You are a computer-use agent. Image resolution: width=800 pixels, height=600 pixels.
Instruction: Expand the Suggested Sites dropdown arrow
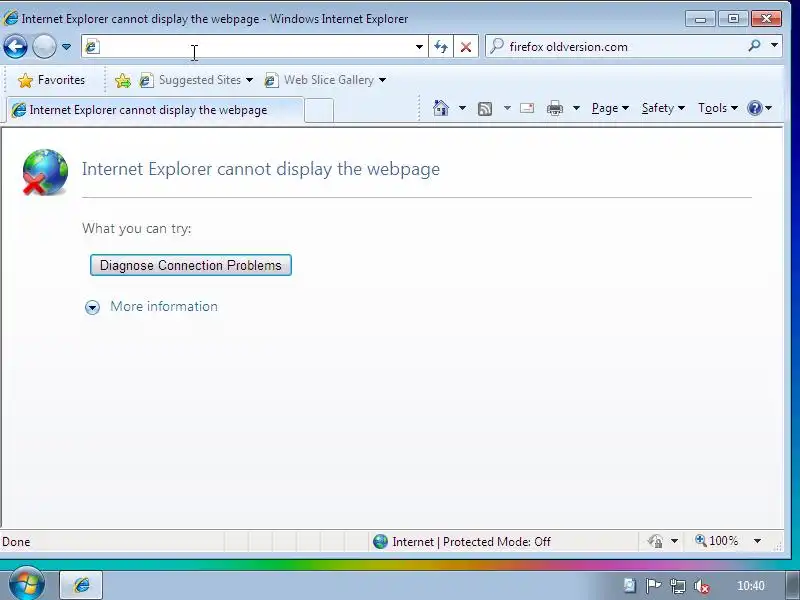tap(249, 80)
